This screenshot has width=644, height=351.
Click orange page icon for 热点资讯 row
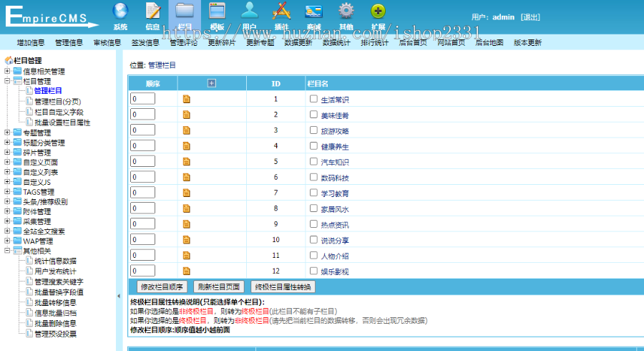click(187, 224)
